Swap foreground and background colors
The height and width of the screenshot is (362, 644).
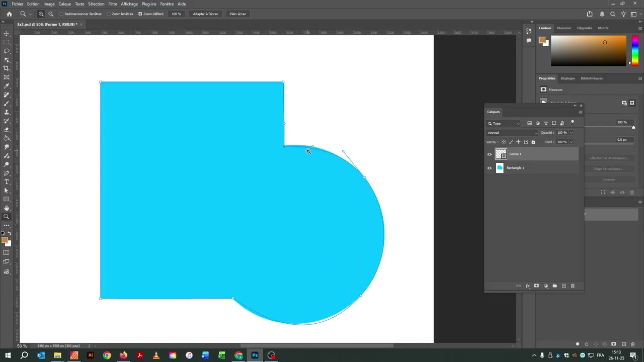9,233
